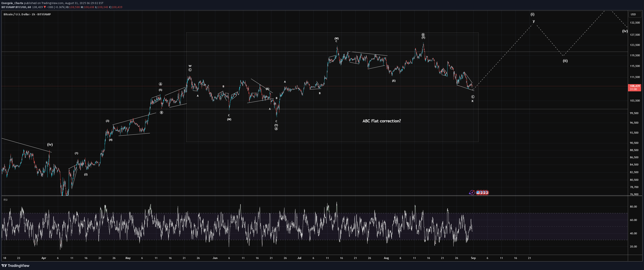Click the RSI indicator label

(x=6, y=200)
